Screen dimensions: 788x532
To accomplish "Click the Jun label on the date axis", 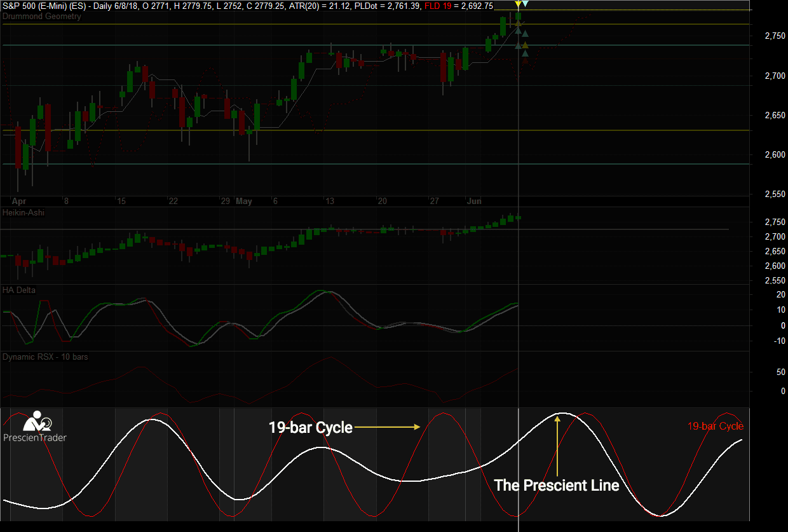I will [x=474, y=201].
